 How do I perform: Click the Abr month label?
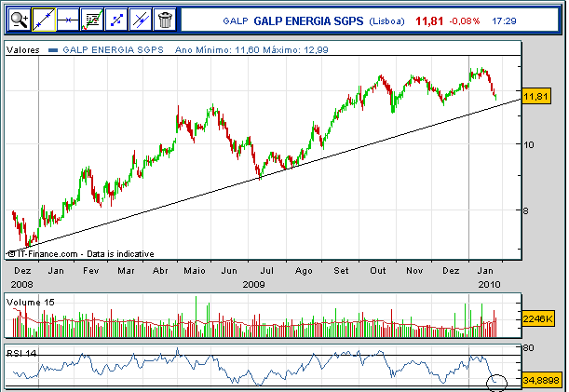(x=160, y=271)
